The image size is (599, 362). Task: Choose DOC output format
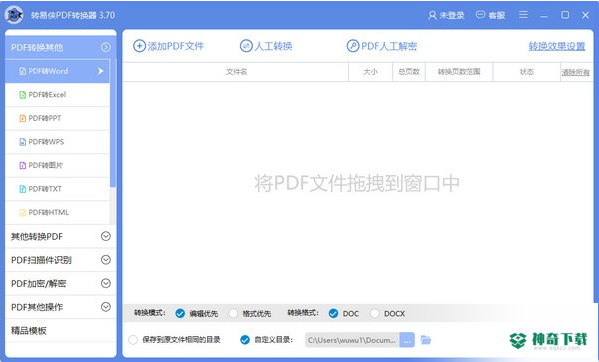[333, 314]
